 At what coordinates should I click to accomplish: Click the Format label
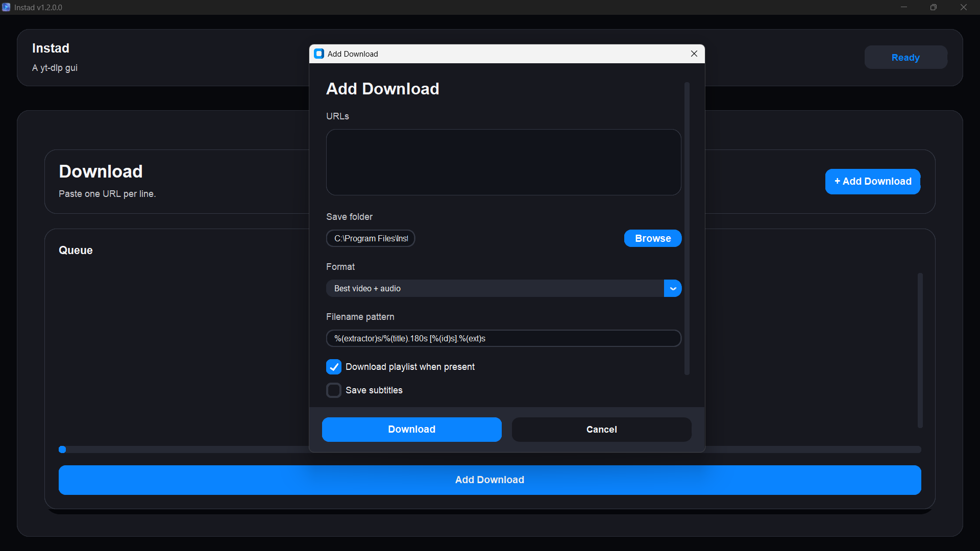(x=340, y=267)
